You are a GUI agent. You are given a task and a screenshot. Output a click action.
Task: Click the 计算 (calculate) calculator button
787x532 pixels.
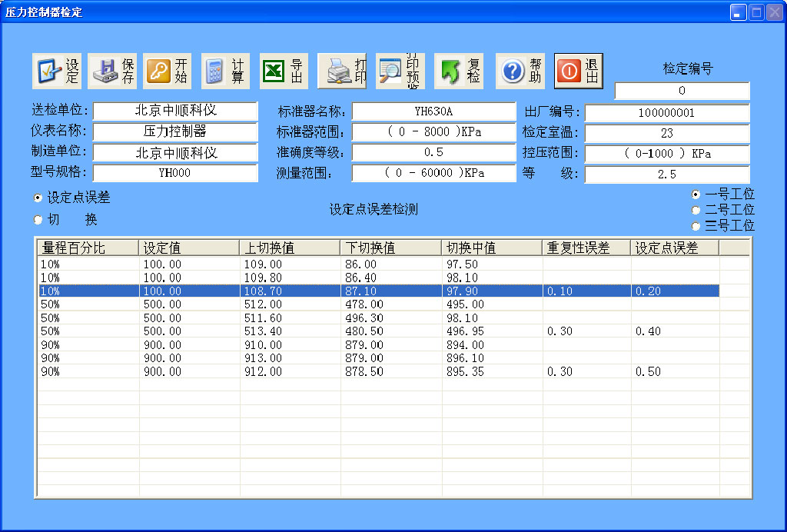point(225,71)
